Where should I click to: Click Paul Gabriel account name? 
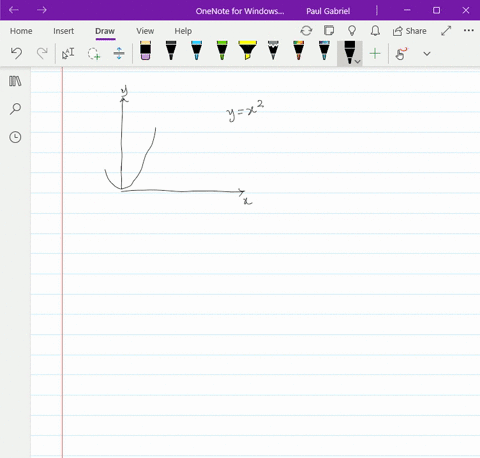point(328,11)
